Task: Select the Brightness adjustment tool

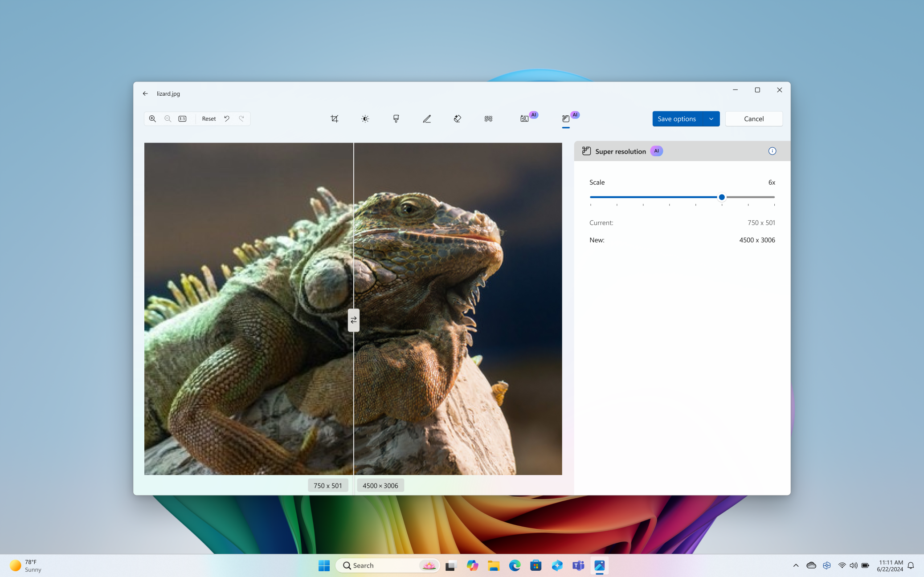Action: [x=365, y=118]
